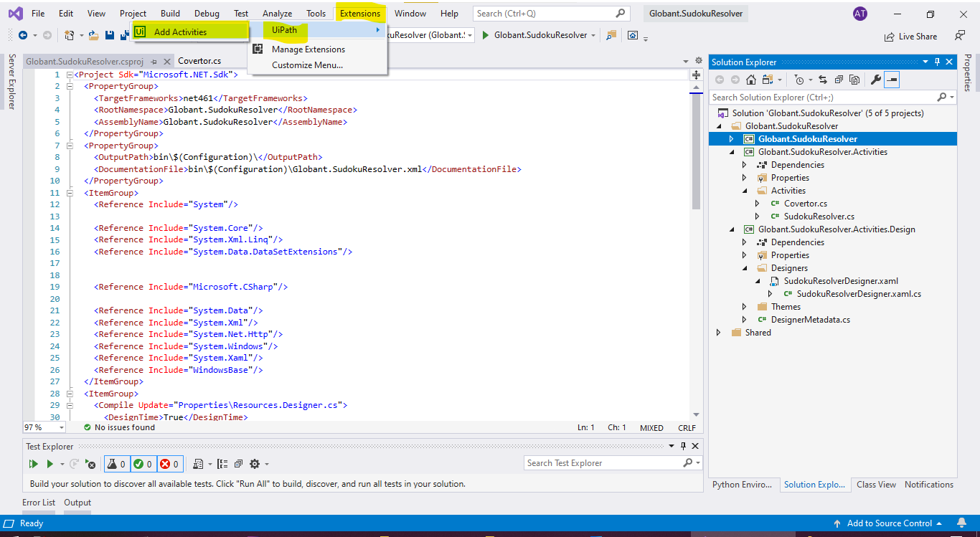Open the Properties wrench icon in Solution Explorer
Image resolution: width=980 pixels, height=537 pixels.
click(x=875, y=79)
